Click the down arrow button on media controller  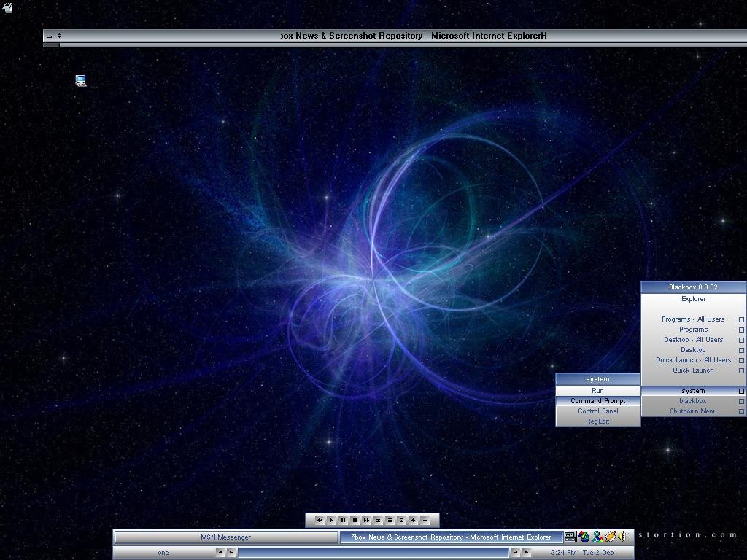click(x=425, y=520)
